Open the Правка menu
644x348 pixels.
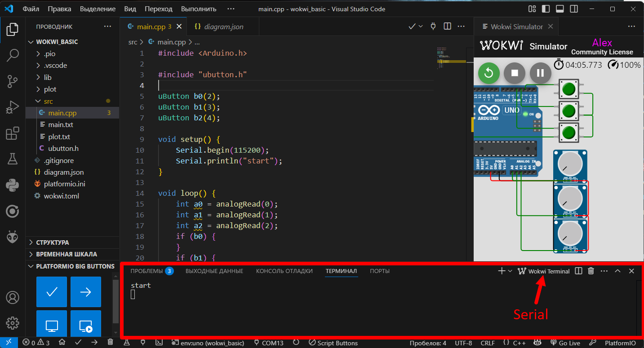pyautogui.click(x=59, y=9)
